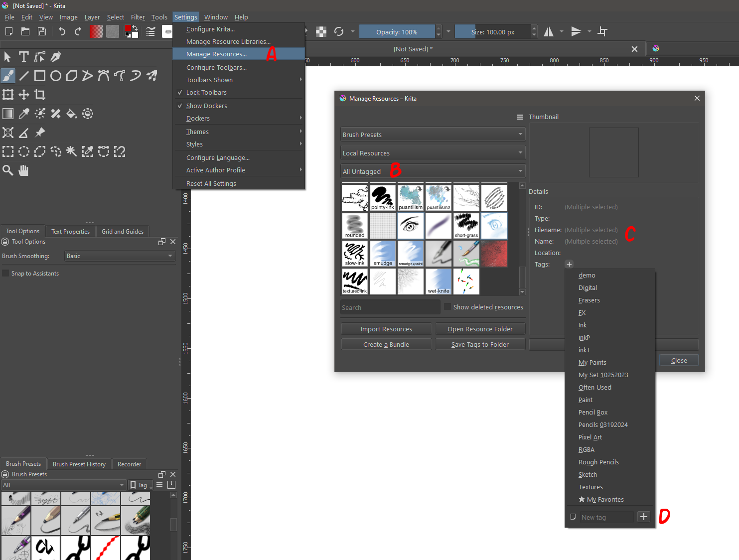Enable Show deleted resources checkbox
This screenshot has height=560, width=739.
click(x=447, y=307)
